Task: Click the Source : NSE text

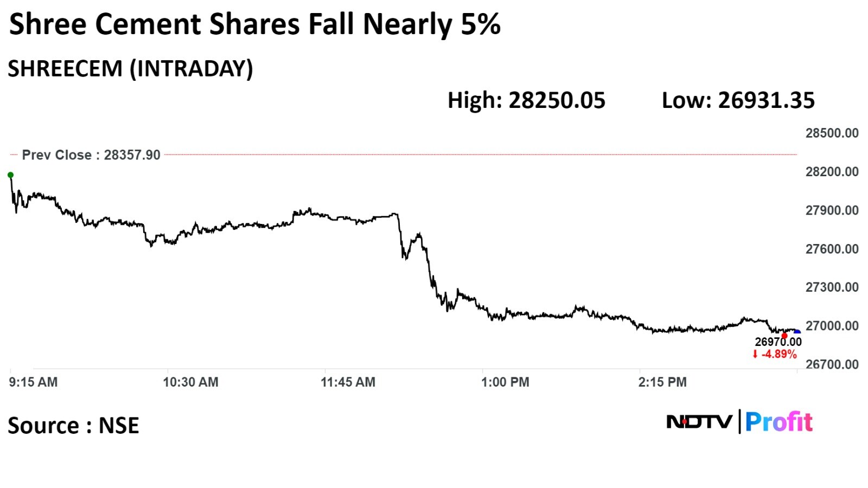Action: (73, 426)
